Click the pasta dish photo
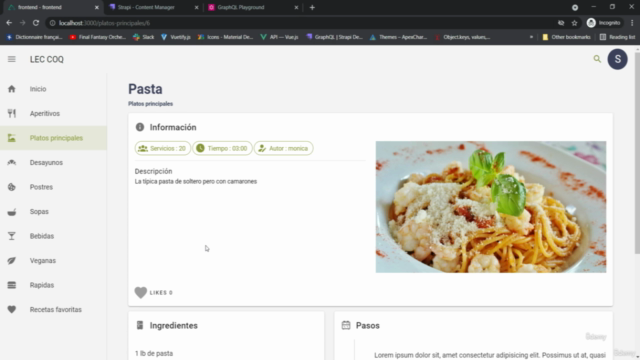The image size is (640, 360). (491, 207)
